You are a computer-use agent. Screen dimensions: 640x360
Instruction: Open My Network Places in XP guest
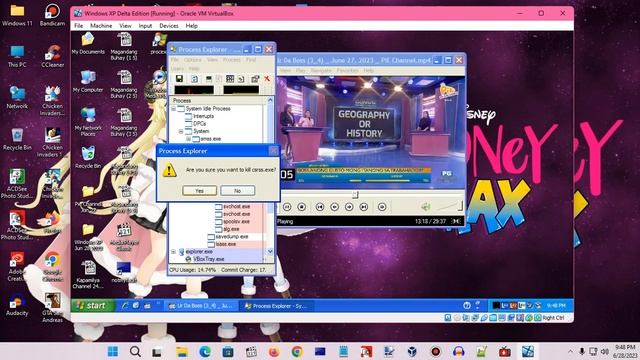[x=88, y=122]
